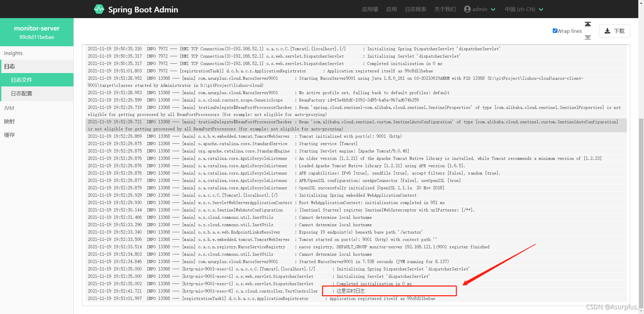Image resolution: width=644 pixels, height=314 pixels.
Task: Click log line 'Root WebApplicationContext: initialization completed in 951 ms'
Action: coord(356,202)
